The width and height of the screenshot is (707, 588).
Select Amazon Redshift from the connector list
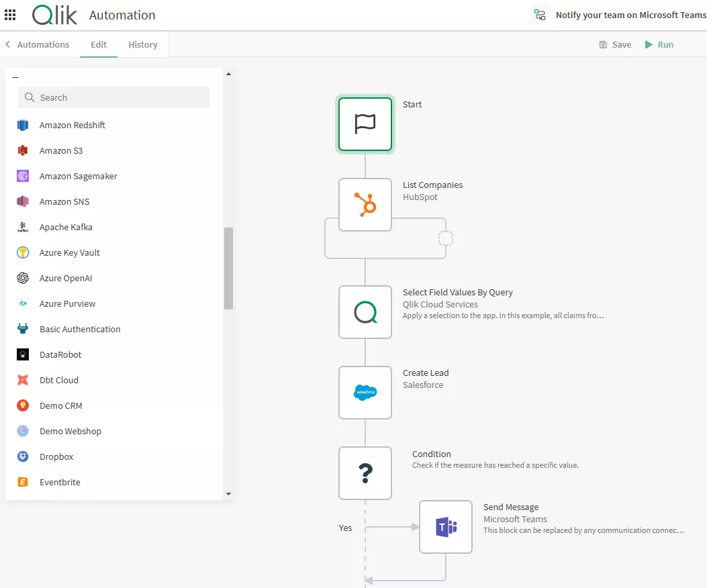click(x=72, y=125)
